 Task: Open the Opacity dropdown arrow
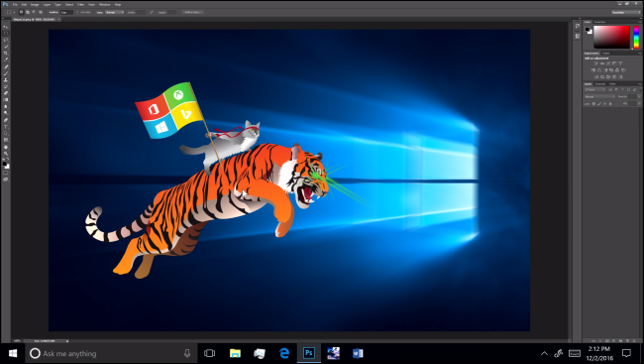639,96
